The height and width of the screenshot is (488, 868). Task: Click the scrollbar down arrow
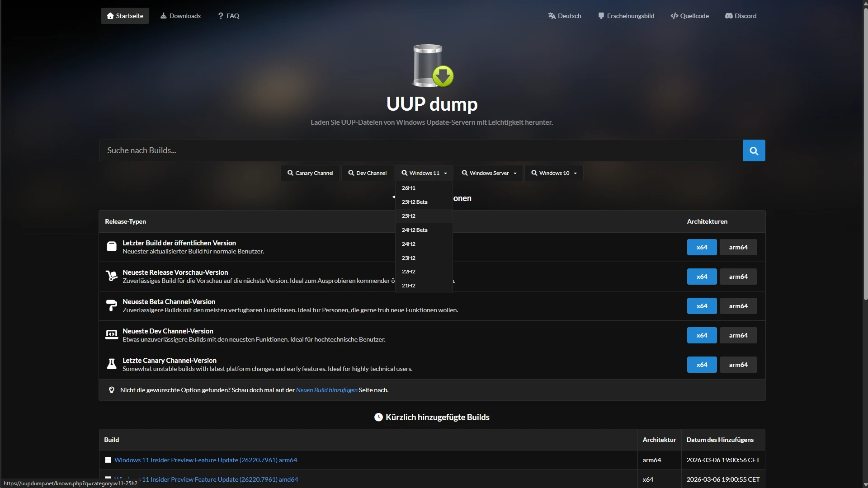point(865,484)
